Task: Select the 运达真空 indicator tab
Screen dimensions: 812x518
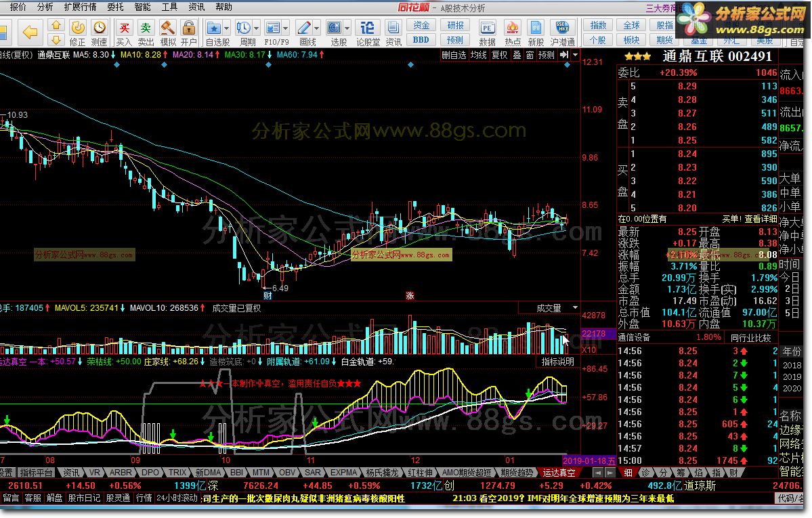Action: 559,473
